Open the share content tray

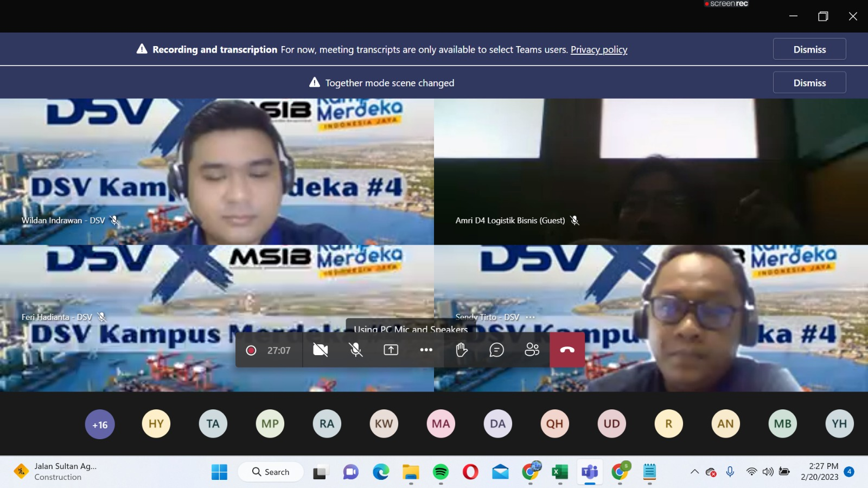point(391,350)
